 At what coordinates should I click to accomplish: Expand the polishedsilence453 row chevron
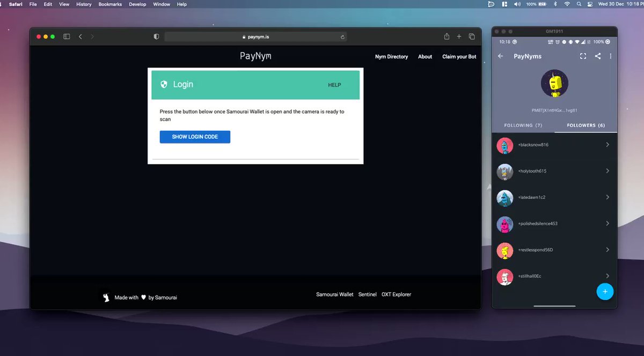tap(608, 224)
